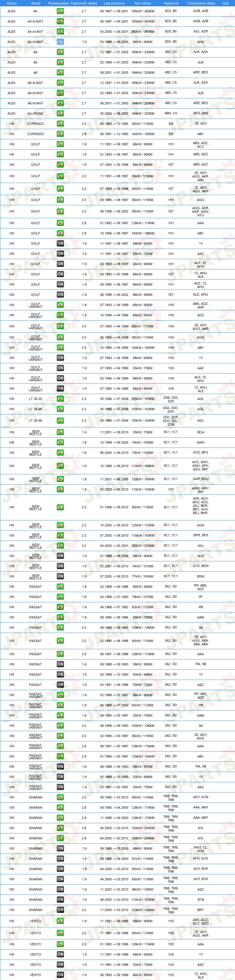Click the 165kW / 224KM power cell
The width and height of the screenshot is (235, 980).
click(143, 546)
